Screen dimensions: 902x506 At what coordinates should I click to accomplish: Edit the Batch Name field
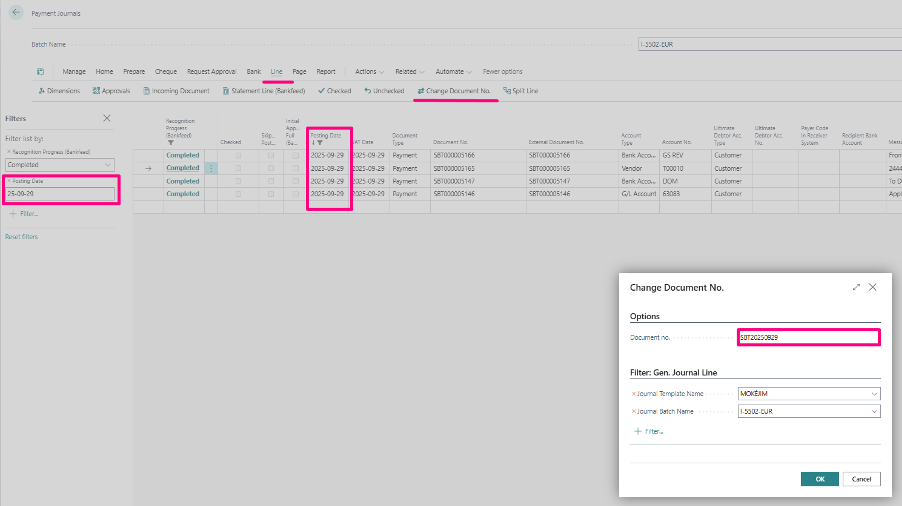click(770, 44)
